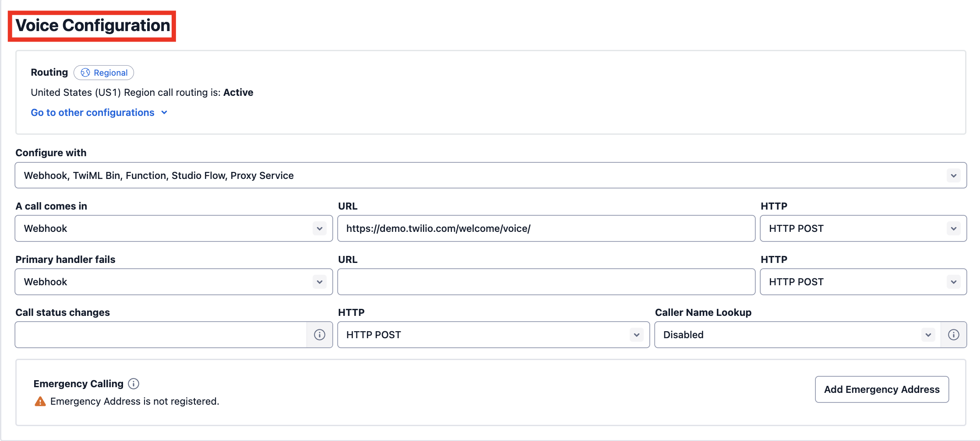Screen dimensions: 980x441
Task: Open HTTP method dropdown for primary handler fails
Action: (863, 282)
